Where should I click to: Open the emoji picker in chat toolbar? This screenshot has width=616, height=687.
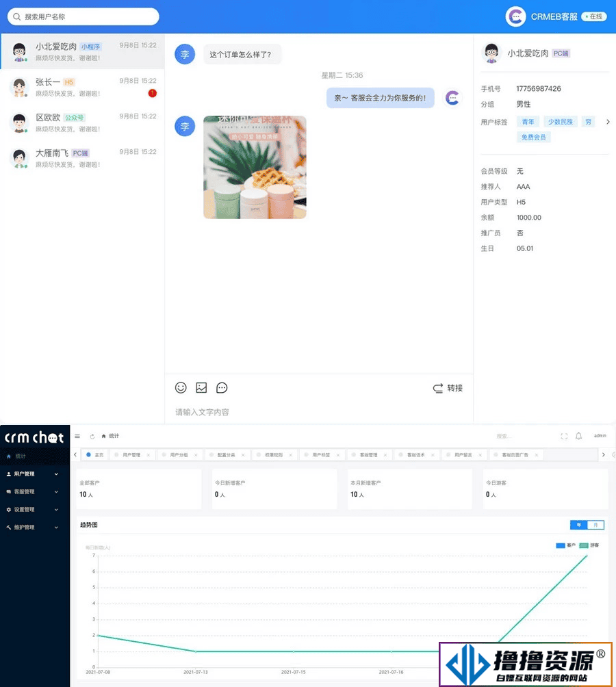pos(181,388)
